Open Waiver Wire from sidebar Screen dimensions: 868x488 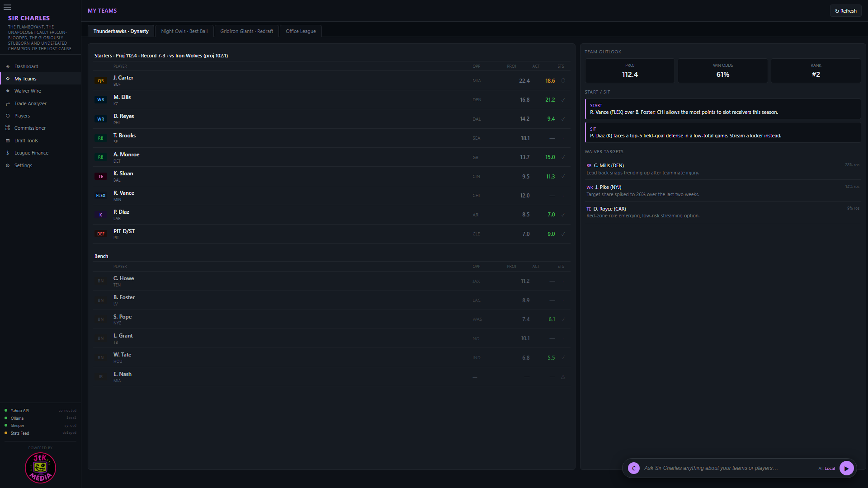pos(40,91)
